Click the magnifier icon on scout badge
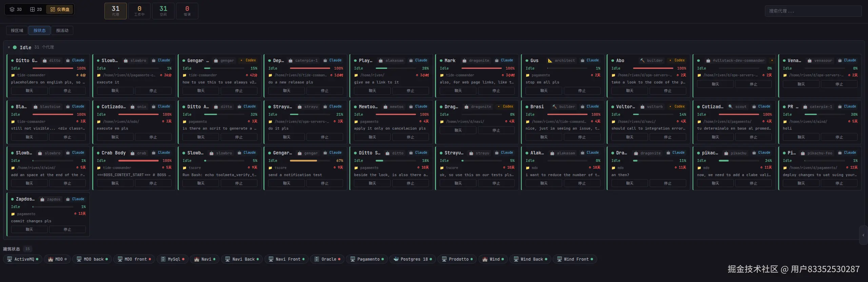 point(730,107)
